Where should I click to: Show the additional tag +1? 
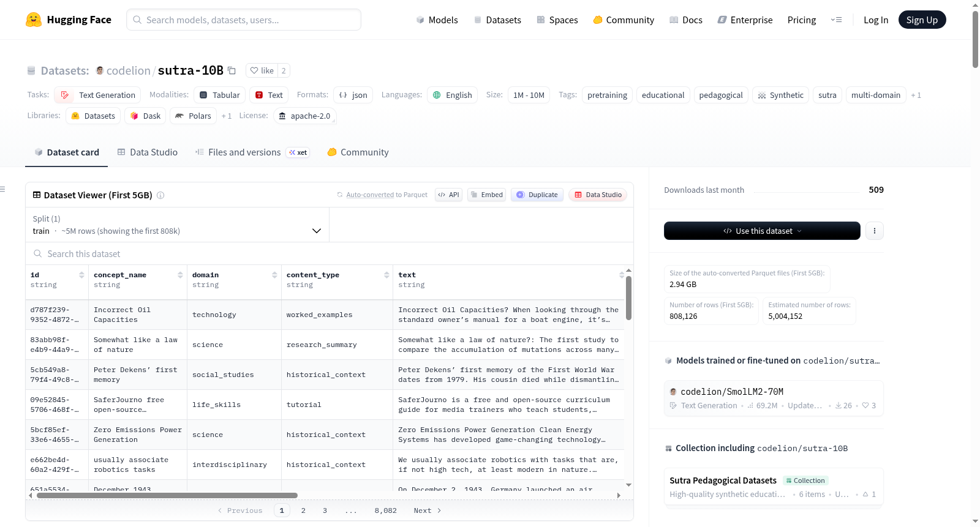[916, 95]
